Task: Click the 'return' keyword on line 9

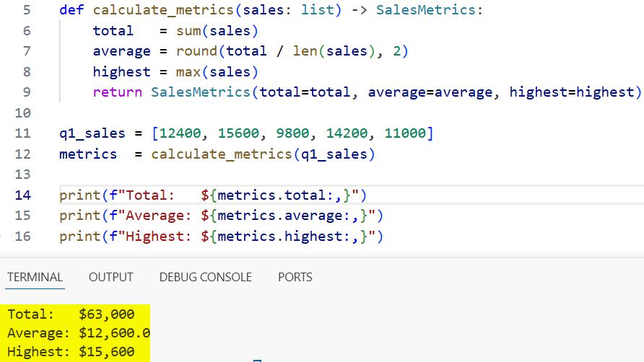Action: click(118, 92)
